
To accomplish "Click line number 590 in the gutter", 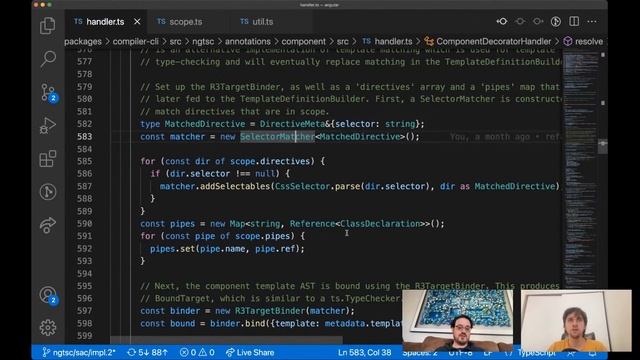I will pos(84,224).
